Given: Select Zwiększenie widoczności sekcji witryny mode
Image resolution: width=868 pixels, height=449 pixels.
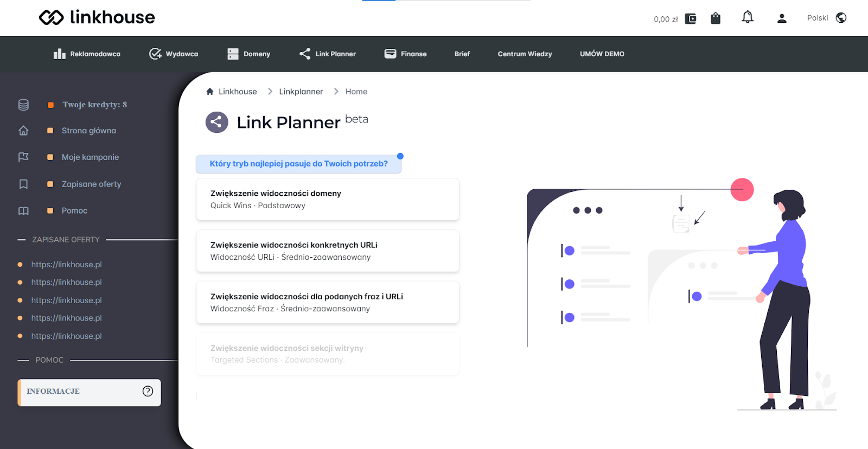Looking at the screenshot, I should click(328, 354).
